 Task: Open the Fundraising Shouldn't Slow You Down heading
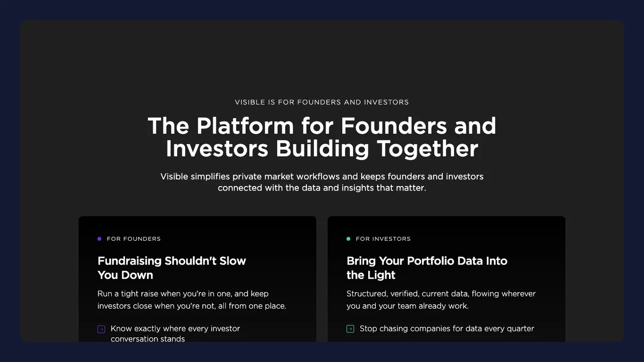point(172,268)
